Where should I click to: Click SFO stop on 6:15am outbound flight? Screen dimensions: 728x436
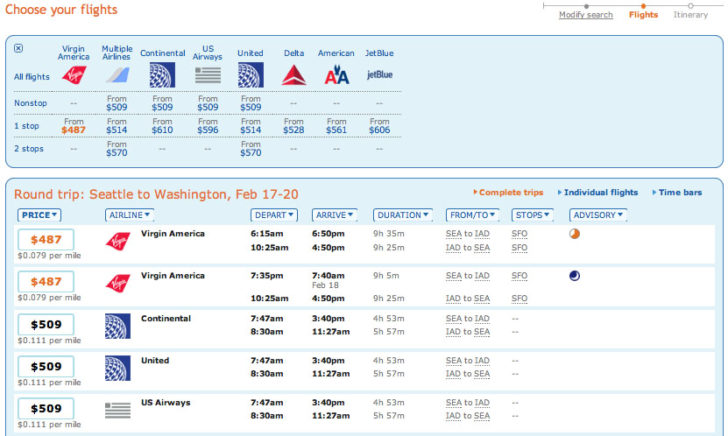point(520,234)
